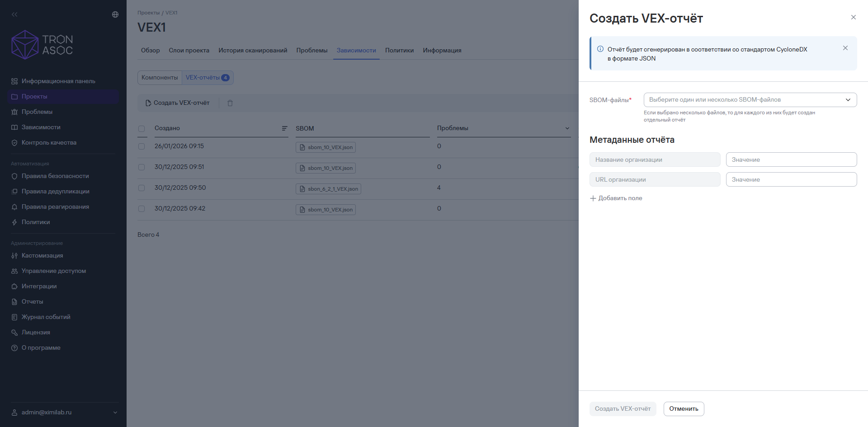Screen dimensions: 868x427
Task: Switch to the Политики tab
Action: click(399, 50)
